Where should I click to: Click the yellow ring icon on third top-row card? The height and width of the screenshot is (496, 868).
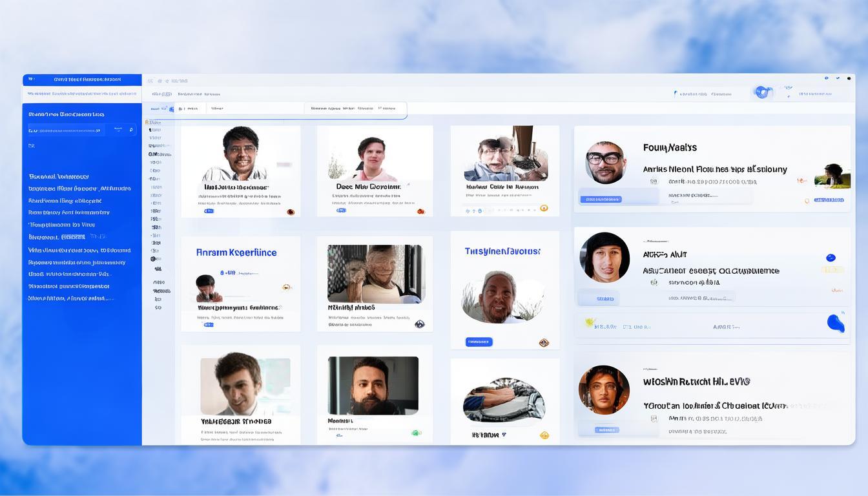point(544,208)
